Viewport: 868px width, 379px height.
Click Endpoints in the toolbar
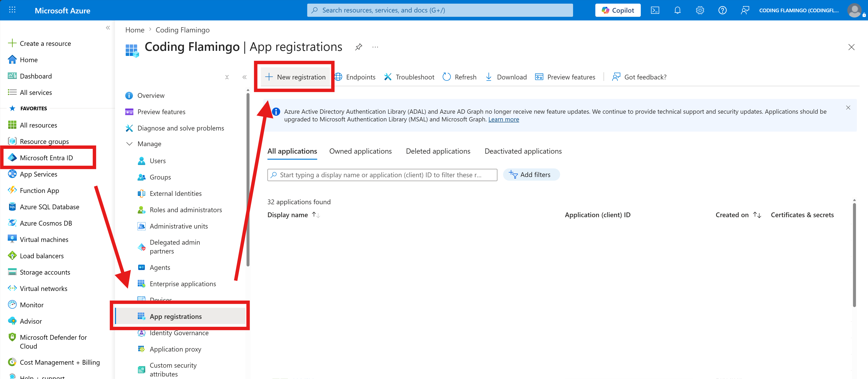[x=354, y=77]
